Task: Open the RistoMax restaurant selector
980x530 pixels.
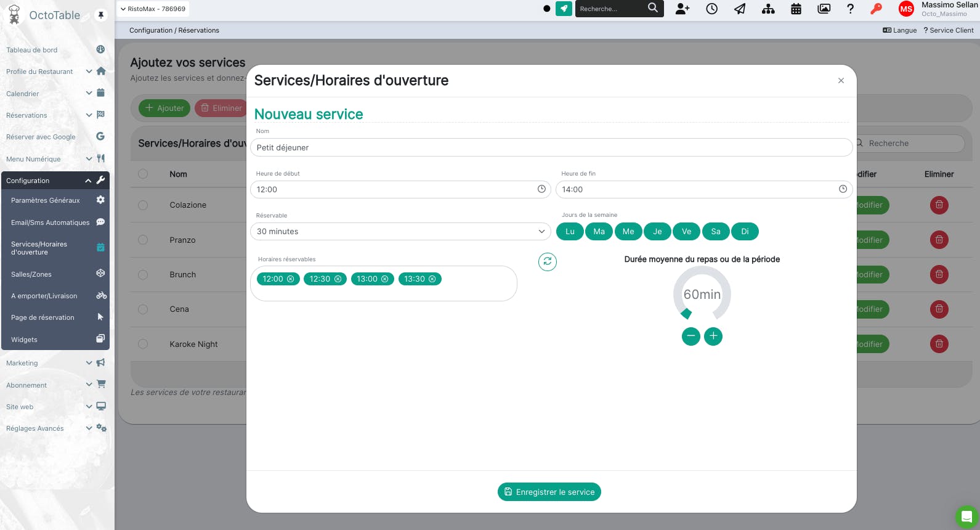Action: [x=153, y=9]
